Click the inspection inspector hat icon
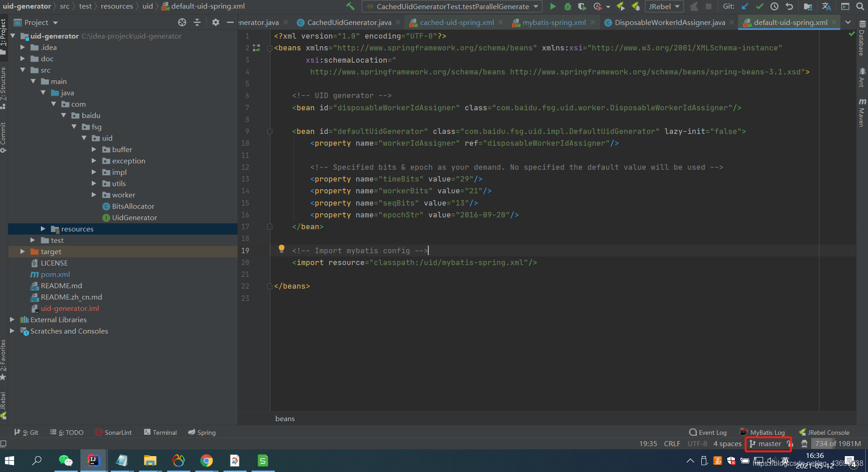 coord(804,444)
